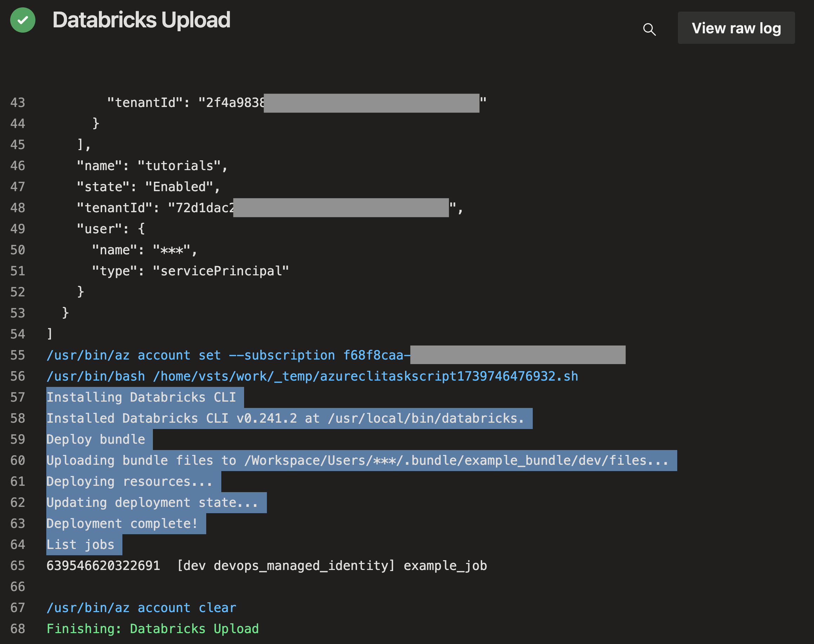Viewport: 814px width, 644px height.
Task: Open the log search magnifier
Action: coord(649,29)
